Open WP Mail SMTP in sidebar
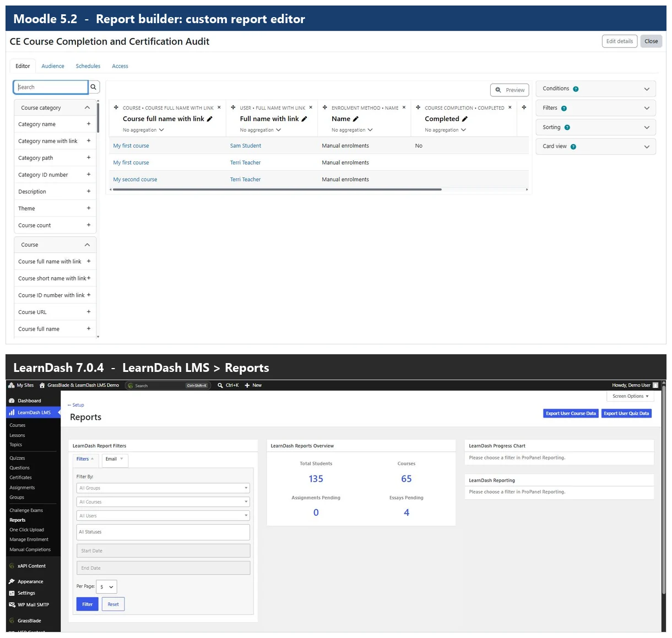Viewport: 672px width, 638px height. 33,604
